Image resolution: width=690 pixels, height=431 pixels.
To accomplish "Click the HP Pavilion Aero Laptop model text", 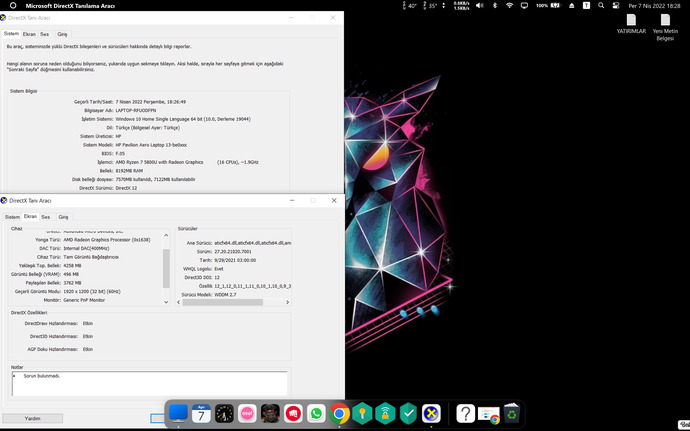I will 151,145.
